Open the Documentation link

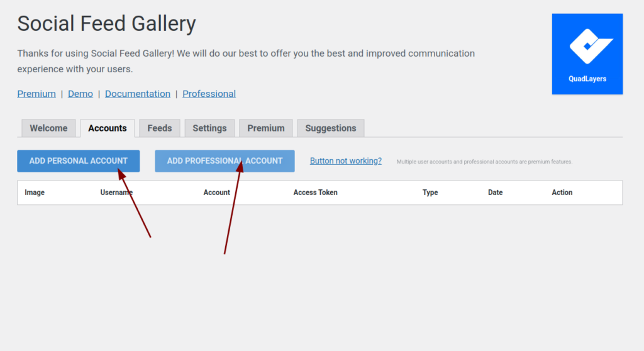(138, 94)
